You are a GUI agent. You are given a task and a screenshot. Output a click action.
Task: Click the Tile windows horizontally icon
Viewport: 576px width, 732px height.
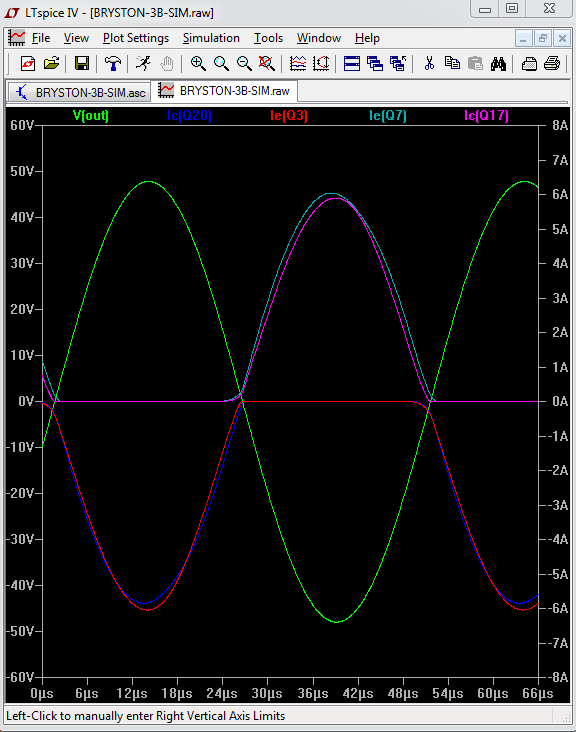351,63
